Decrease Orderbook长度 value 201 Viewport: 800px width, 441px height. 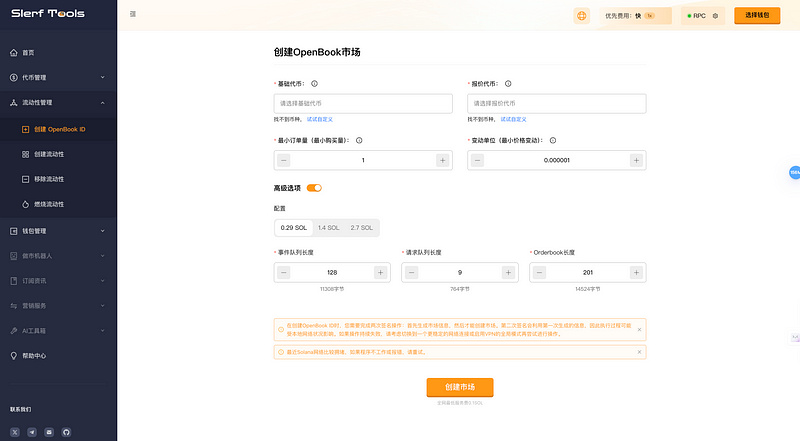(539, 273)
